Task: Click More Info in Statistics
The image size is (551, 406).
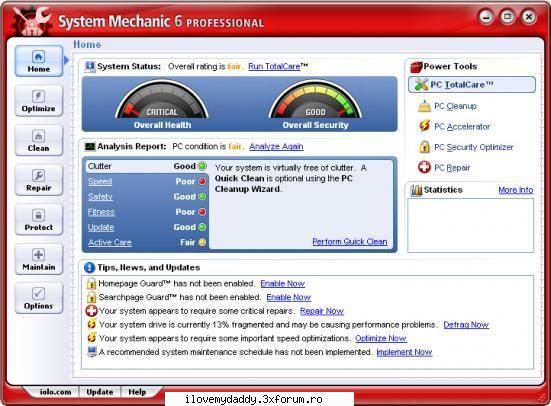Action: [516, 190]
